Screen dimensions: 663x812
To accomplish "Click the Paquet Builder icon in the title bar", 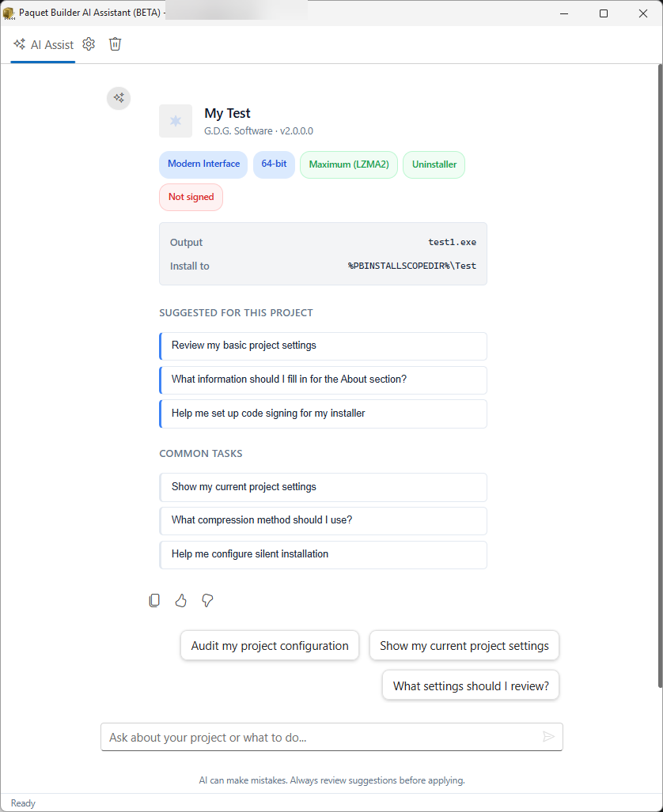I will click(9, 13).
